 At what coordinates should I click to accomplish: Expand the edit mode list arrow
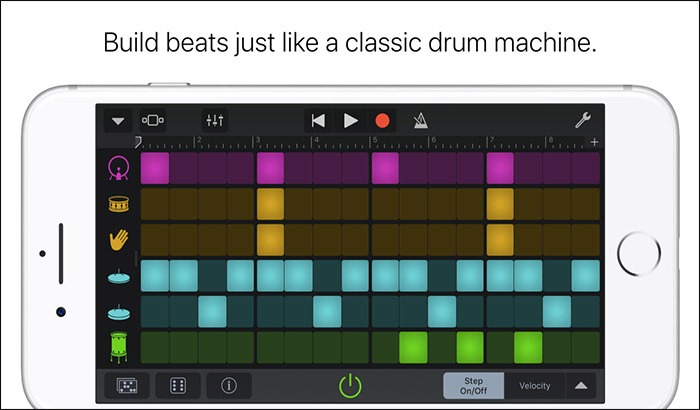coord(581,385)
